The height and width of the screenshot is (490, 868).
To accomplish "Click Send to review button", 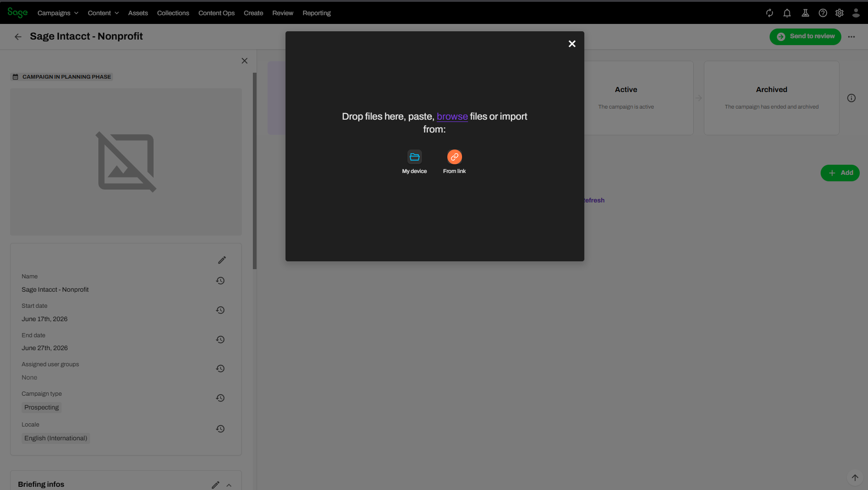I will [805, 36].
